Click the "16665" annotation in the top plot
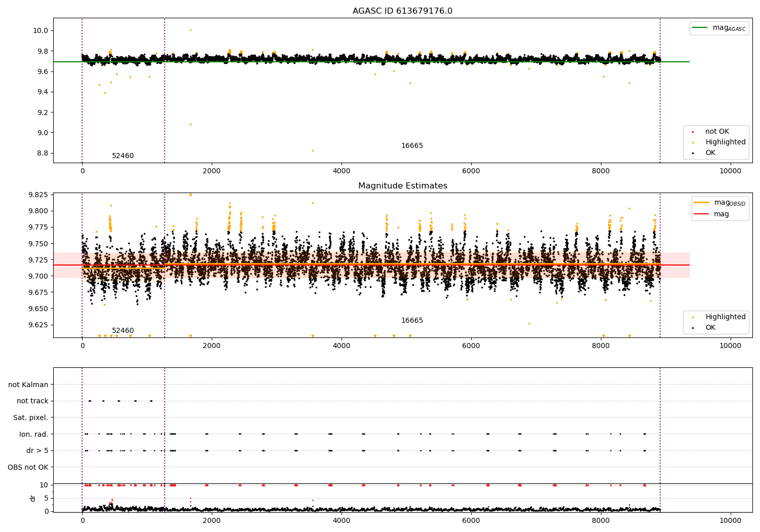760x532 pixels. click(x=412, y=146)
